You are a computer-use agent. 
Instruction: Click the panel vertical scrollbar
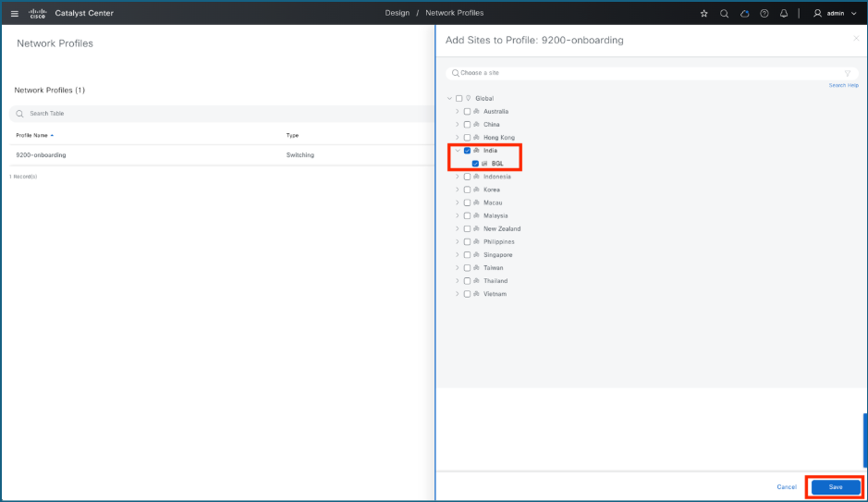click(865, 440)
